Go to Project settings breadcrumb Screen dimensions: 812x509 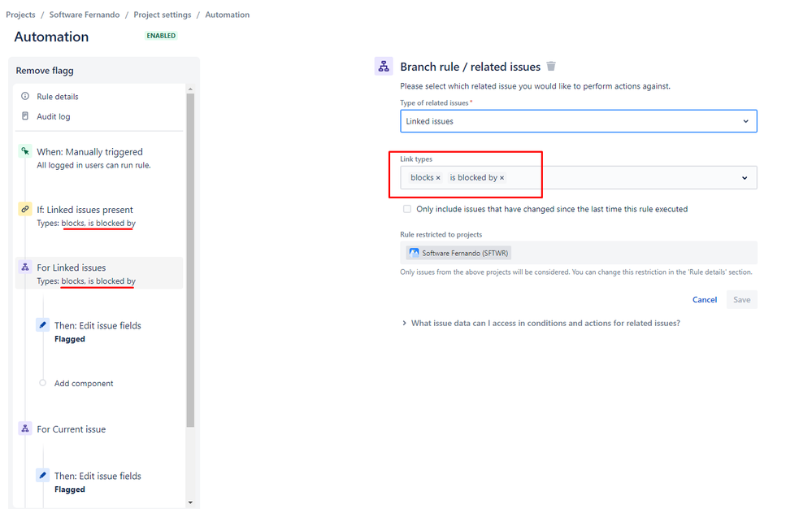pyautogui.click(x=163, y=15)
